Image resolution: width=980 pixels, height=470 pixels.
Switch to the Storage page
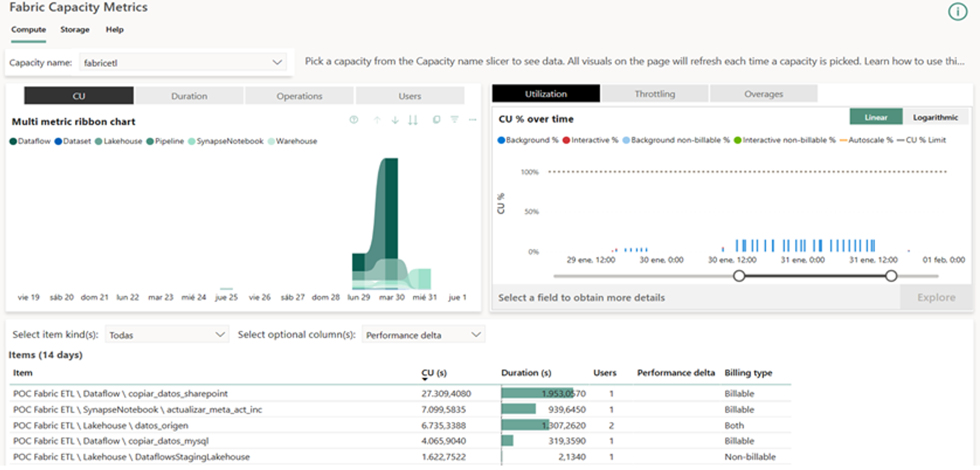click(x=74, y=30)
